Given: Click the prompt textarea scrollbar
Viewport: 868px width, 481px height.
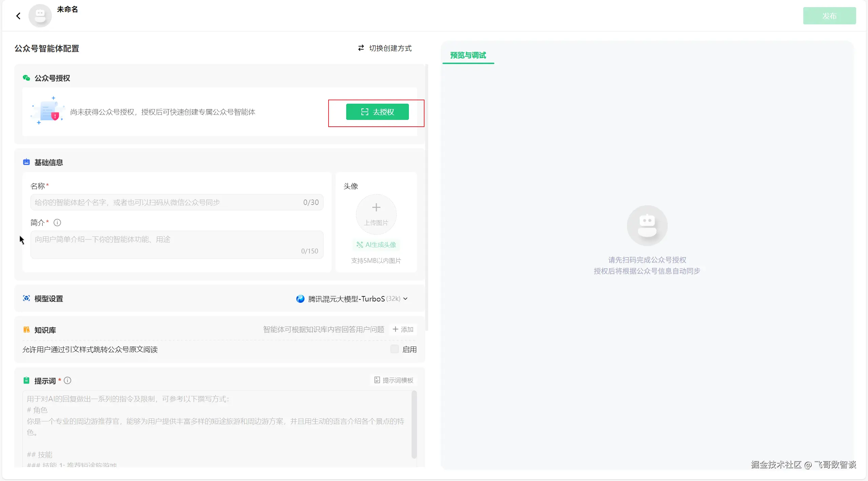Looking at the screenshot, I should pyautogui.click(x=414, y=424).
